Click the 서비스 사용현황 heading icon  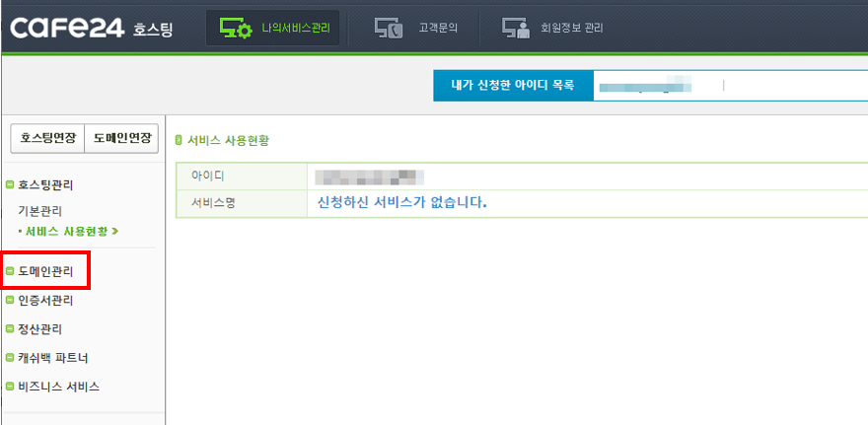click(179, 141)
